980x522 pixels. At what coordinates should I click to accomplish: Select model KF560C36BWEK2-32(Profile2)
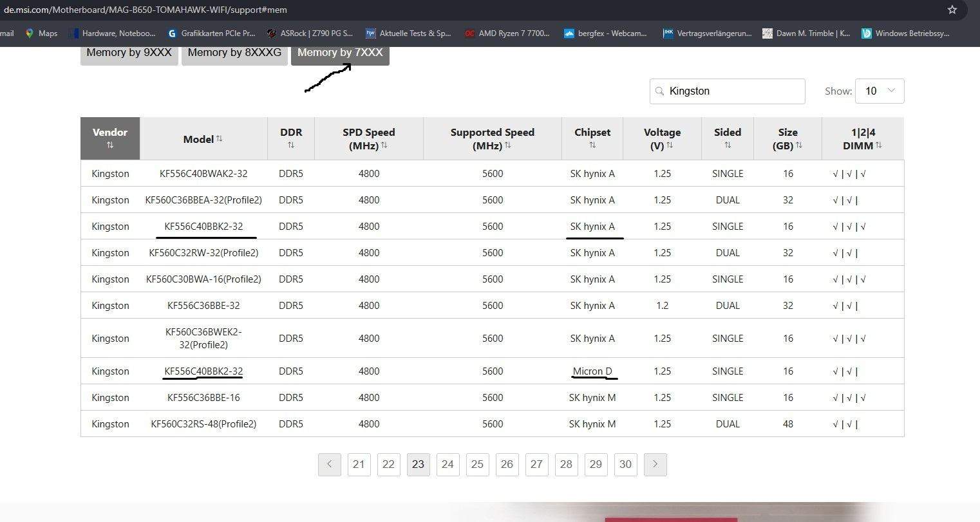coord(203,339)
